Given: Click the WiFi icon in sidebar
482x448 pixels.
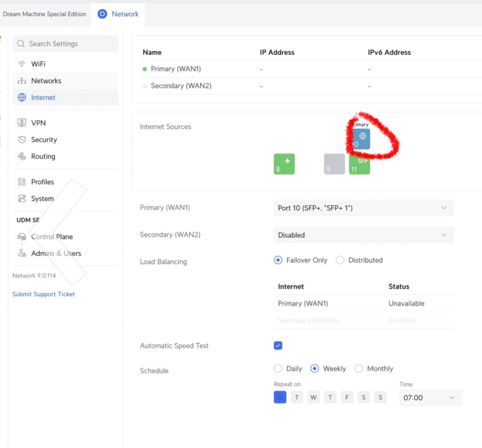Looking at the screenshot, I should tap(22, 64).
